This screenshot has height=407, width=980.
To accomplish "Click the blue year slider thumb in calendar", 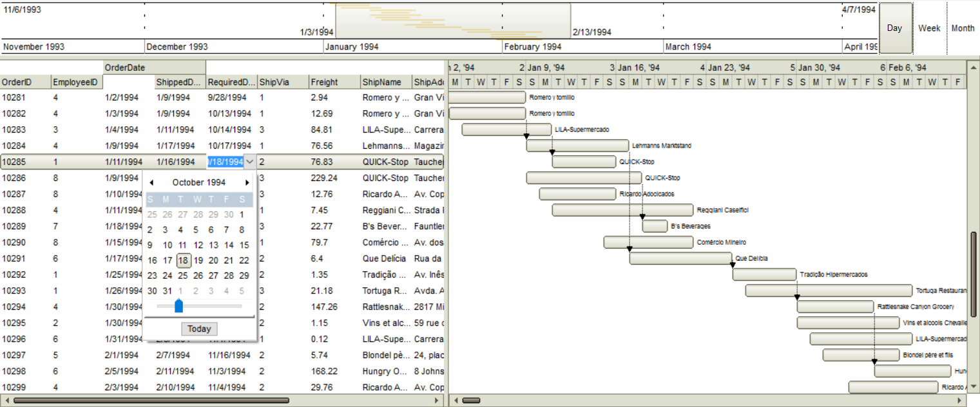I will tap(178, 306).
